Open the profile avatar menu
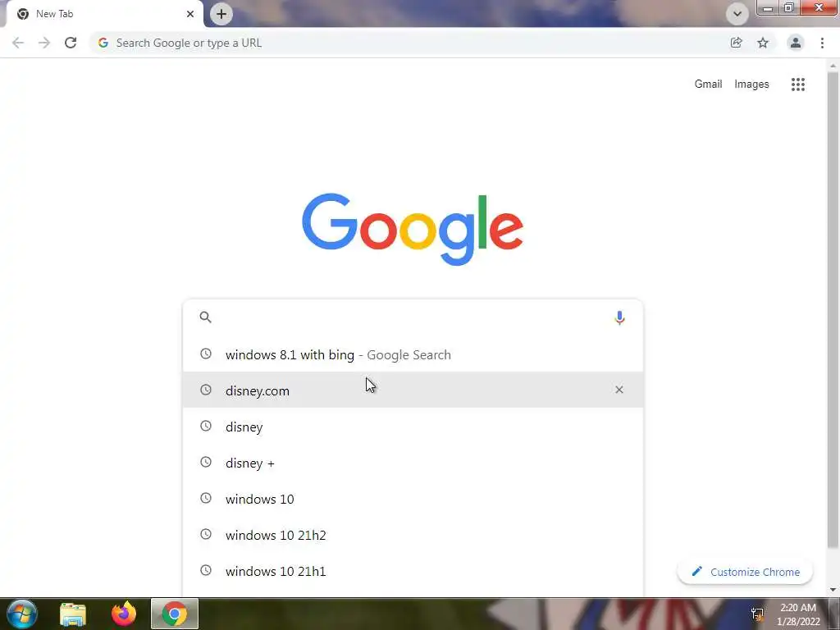 click(796, 43)
